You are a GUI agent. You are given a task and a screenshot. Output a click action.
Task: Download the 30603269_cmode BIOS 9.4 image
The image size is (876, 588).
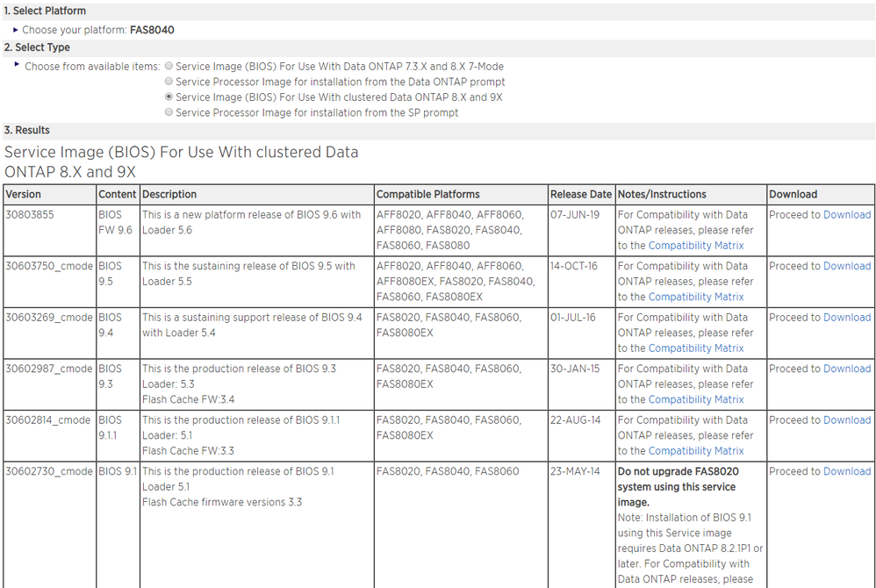pyautogui.click(x=846, y=318)
